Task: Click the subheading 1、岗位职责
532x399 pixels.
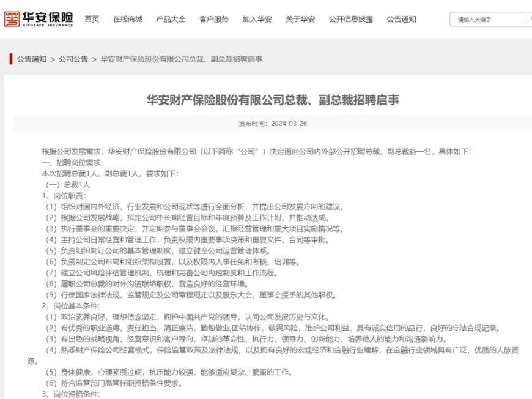Action: (64, 196)
